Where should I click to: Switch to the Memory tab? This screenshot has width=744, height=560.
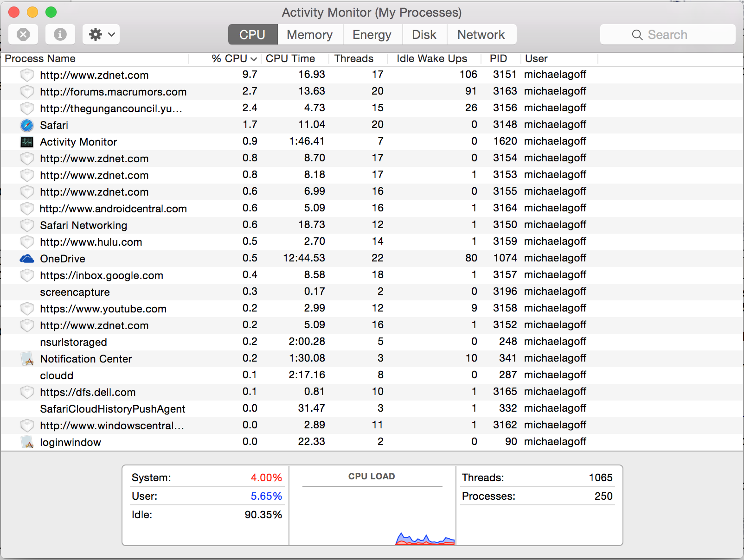pyautogui.click(x=310, y=35)
